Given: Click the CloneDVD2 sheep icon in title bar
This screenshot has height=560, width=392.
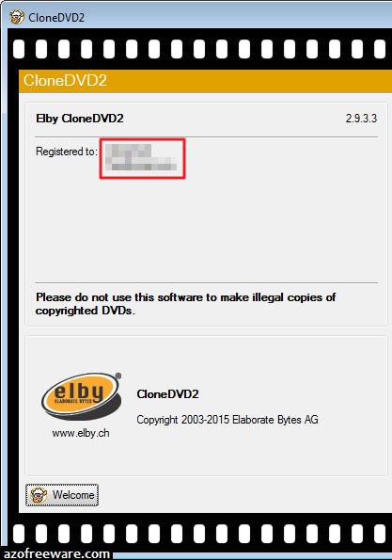Looking at the screenshot, I should [16, 17].
